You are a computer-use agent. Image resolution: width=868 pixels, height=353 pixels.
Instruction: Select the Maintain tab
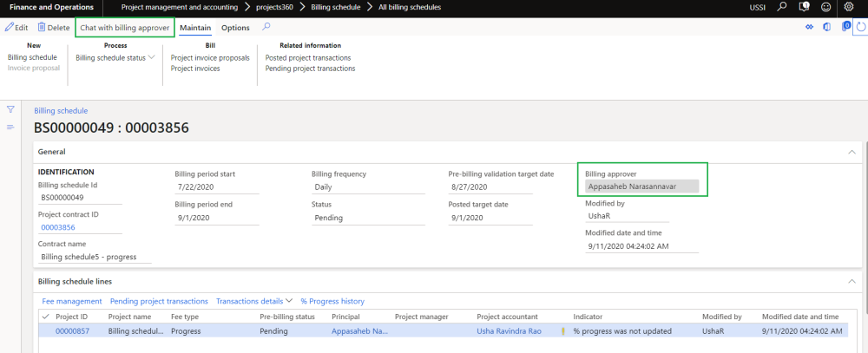(x=195, y=28)
